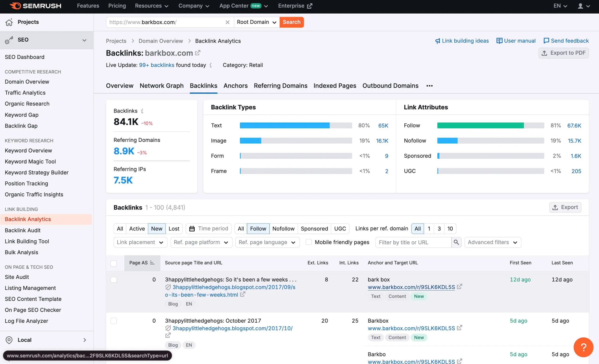
Task: Open the 99+ backlinks link
Action: 157,65
